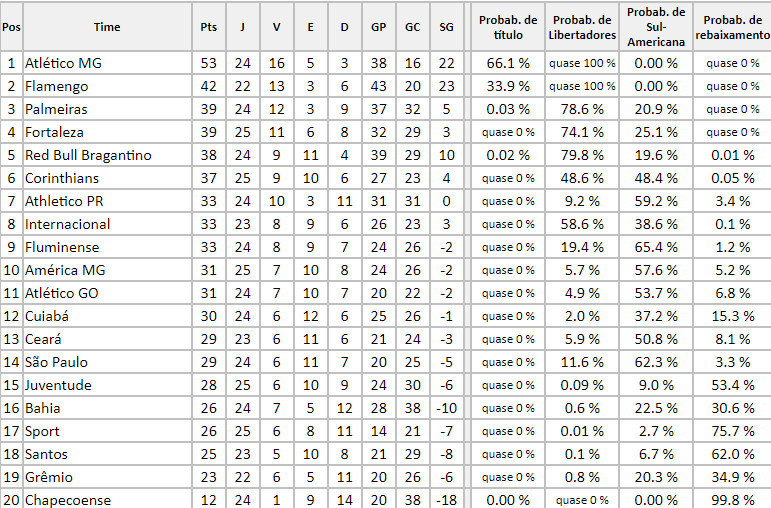This screenshot has height=508, width=771.
Task: Click Flamengo's 33.9 % title probability cell
Action: (508, 86)
